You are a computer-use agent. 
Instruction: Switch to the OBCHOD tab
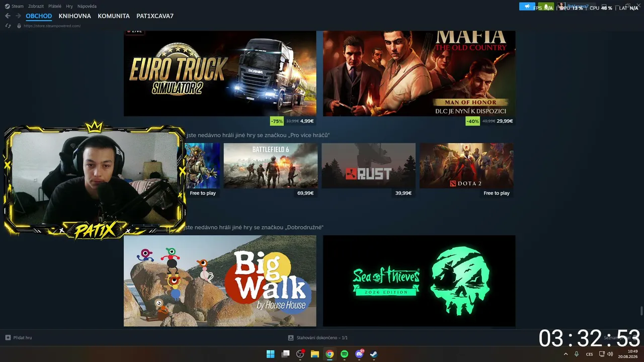pos(39,16)
